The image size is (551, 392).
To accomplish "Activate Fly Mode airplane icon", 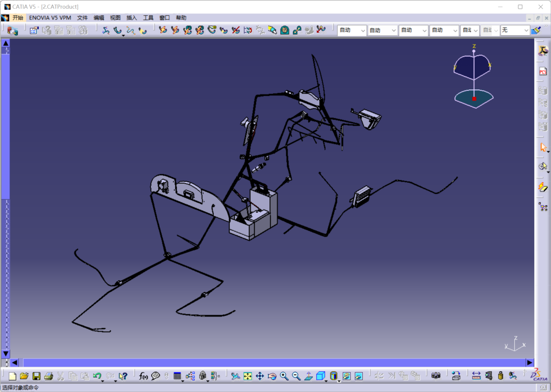I will (x=235, y=376).
